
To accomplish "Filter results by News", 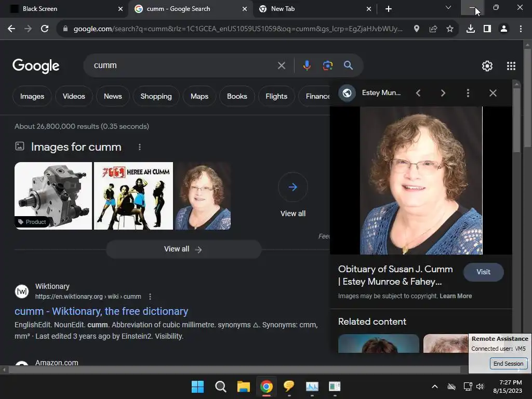I will click(x=113, y=96).
